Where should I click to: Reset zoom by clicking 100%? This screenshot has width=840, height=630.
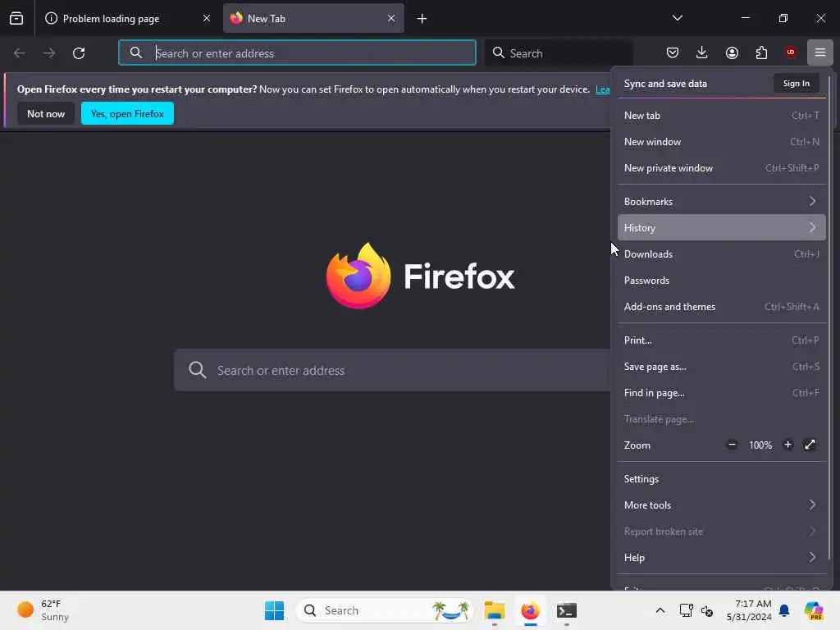[x=760, y=445]
